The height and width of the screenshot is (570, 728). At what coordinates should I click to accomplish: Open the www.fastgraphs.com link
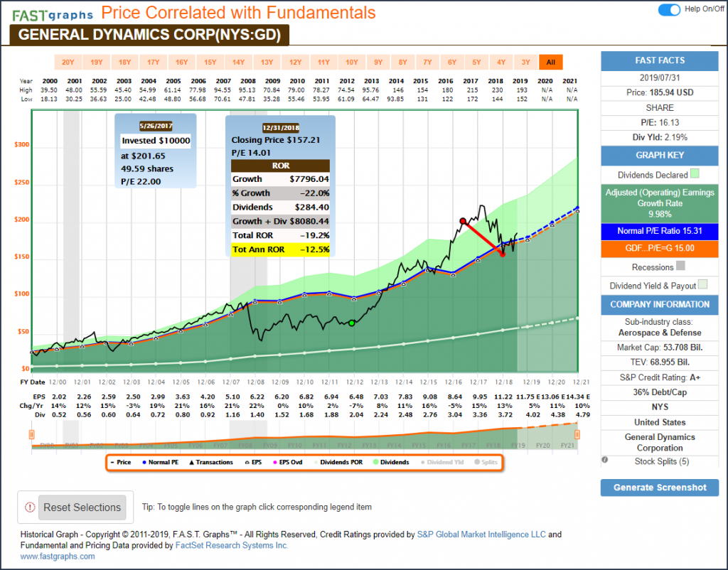coord(57,556)
